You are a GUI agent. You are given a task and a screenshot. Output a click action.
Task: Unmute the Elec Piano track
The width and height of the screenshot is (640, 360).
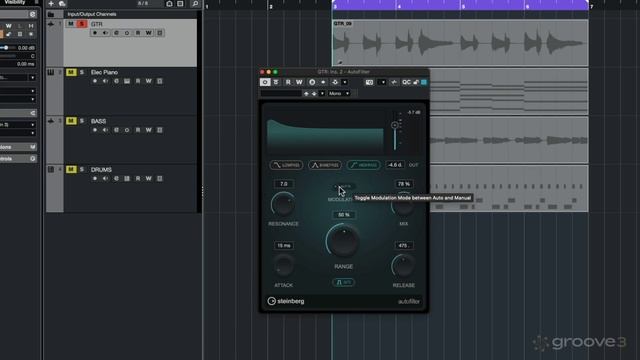tap(71, 73)
